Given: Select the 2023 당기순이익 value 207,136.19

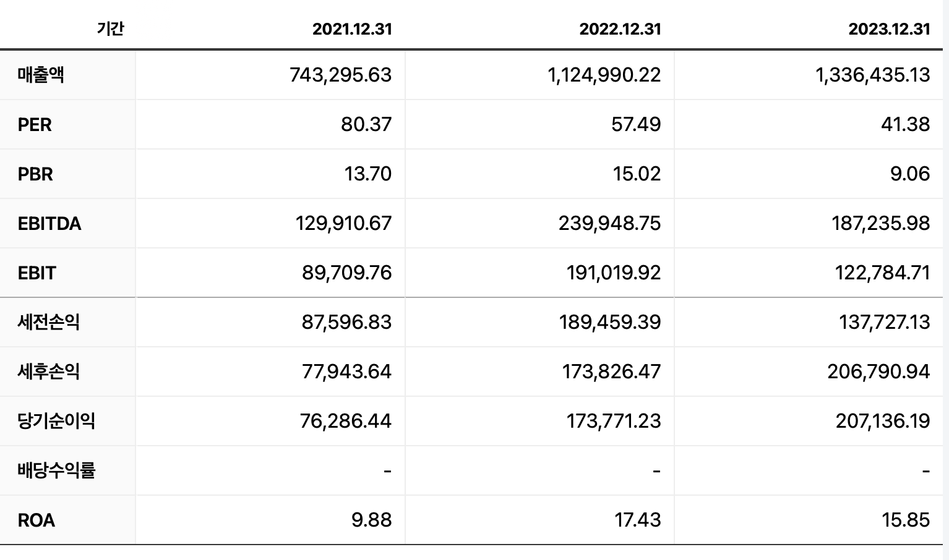Looking at the screenshot, I should (883, 421).
